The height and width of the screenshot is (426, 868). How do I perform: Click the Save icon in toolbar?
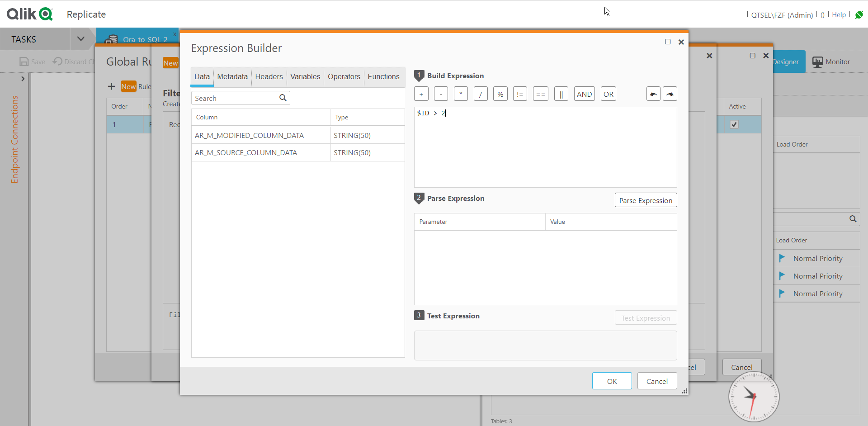point(24,62)
